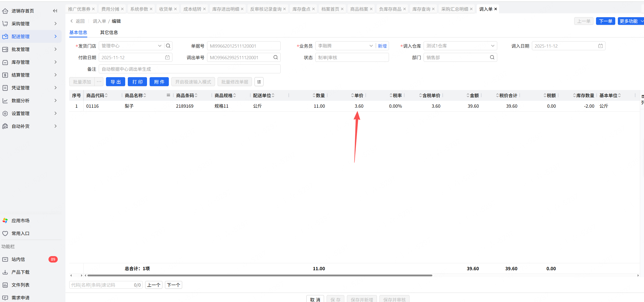
Task: Click the column settings icon beside 批量修改单据
Action: tap(259, 82)
